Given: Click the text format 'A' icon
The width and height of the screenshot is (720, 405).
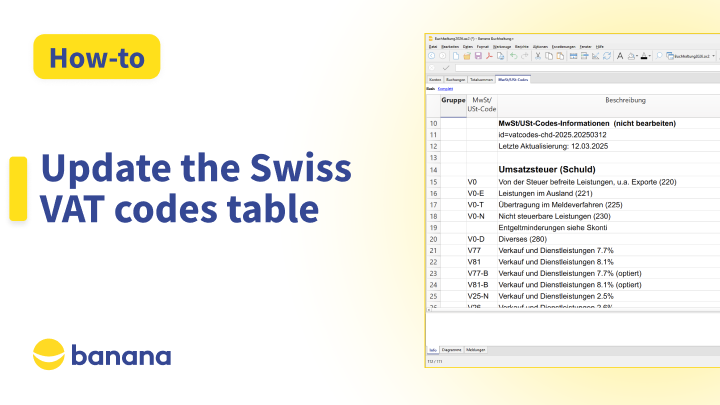Looking at the screenshot, I should tap(620, 56).
